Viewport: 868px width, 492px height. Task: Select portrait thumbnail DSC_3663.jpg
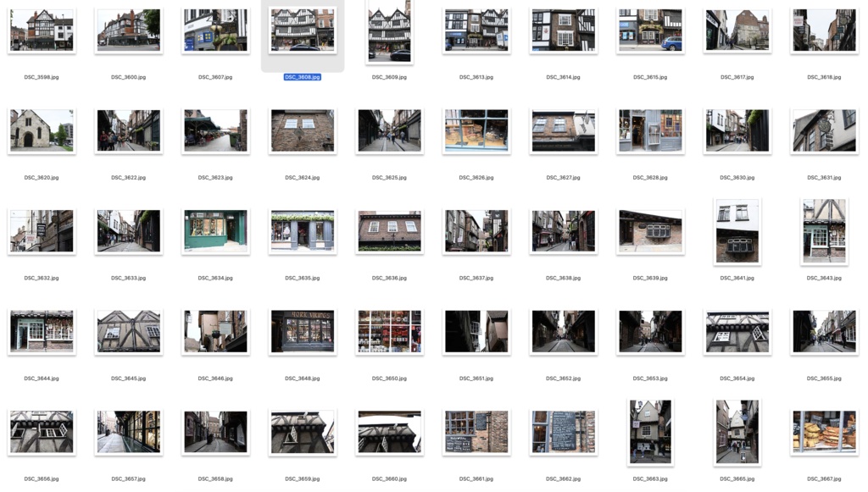click(650, 432)
